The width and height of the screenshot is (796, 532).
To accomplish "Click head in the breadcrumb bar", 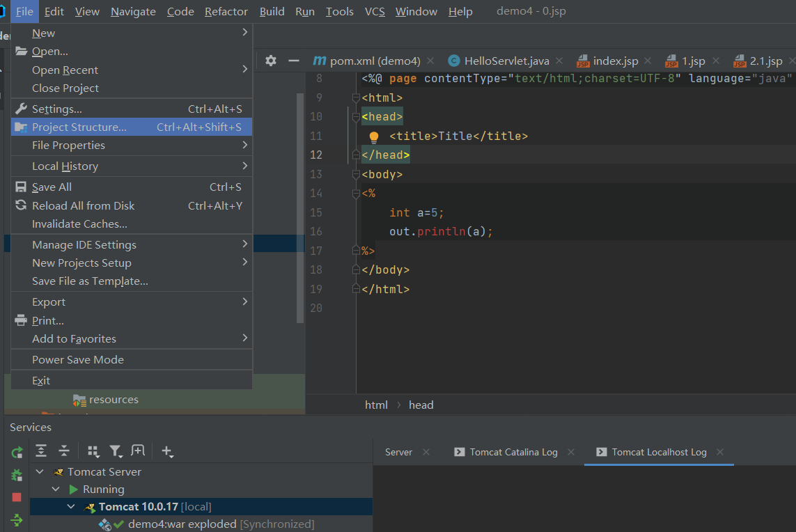I will tap(421, 405).
